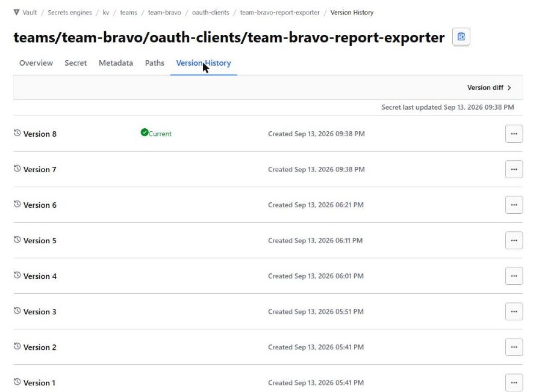Click the history icon beside Version 3
This screenshot has height=392, width=536.
coord(17,310)
